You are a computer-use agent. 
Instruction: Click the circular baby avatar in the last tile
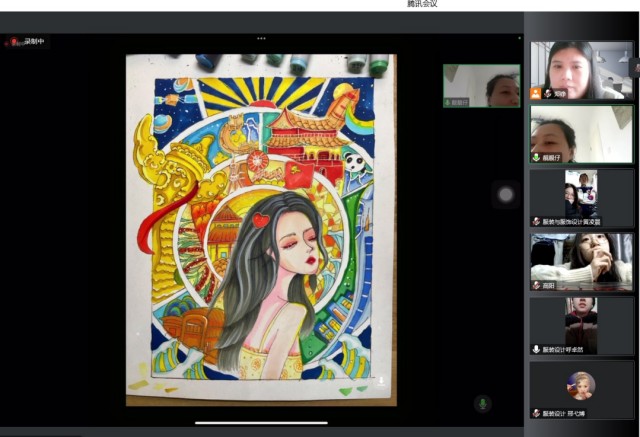coord(581,386)
